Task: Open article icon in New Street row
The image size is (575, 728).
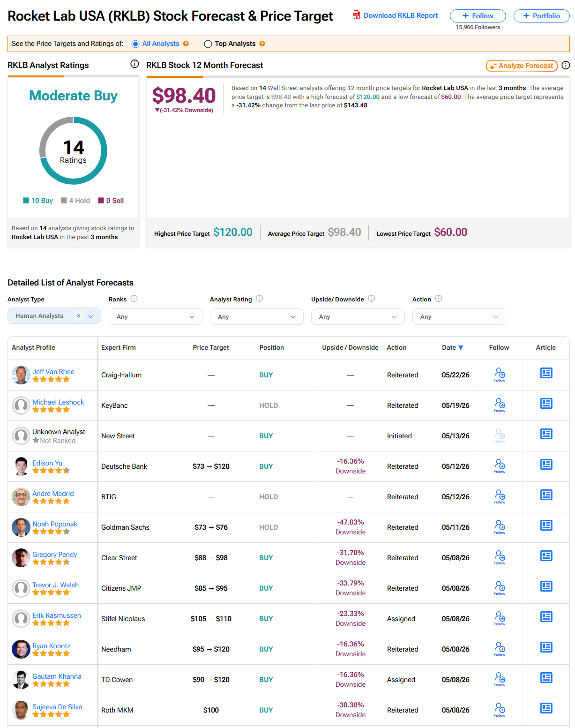Action: tap(546, 434)
